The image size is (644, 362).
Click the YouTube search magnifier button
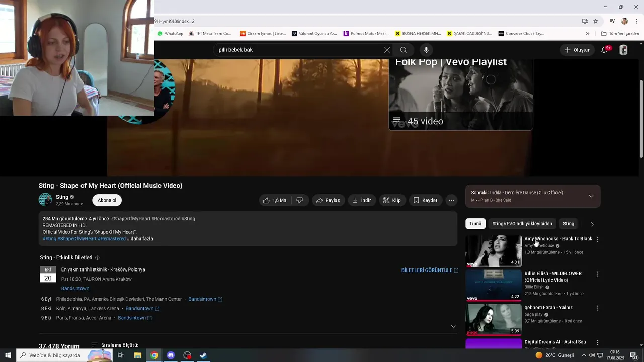[404, 50]
